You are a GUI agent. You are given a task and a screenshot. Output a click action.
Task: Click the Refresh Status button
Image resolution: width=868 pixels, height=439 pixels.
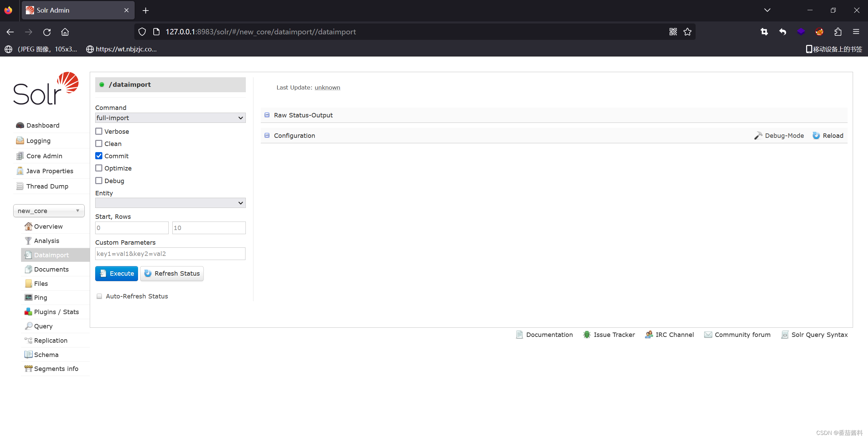(x=172, y=273)
